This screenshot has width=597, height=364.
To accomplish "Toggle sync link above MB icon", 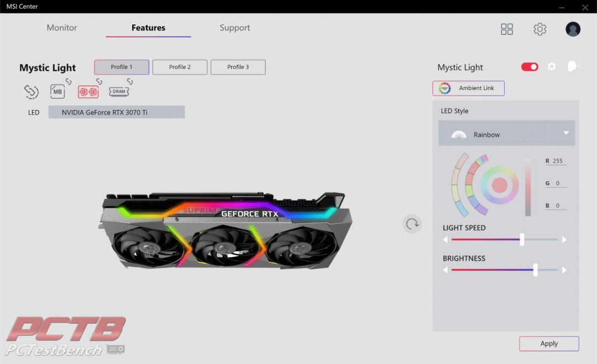I will 69,81.
